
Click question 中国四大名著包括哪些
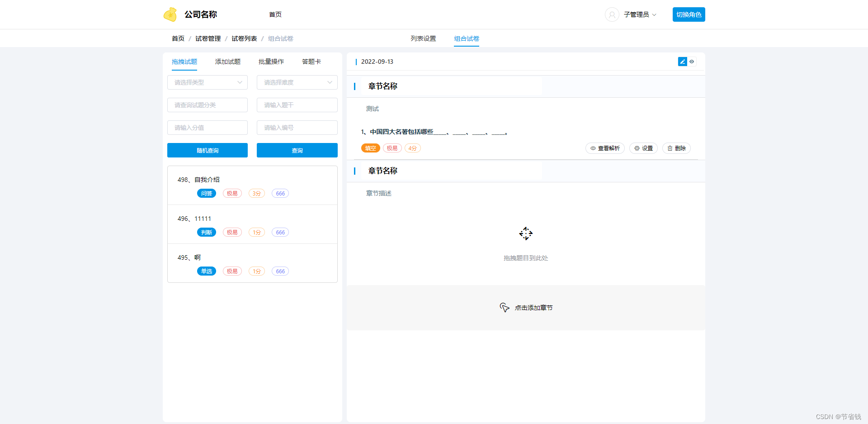pyautogui.click(x=434, y=132)
